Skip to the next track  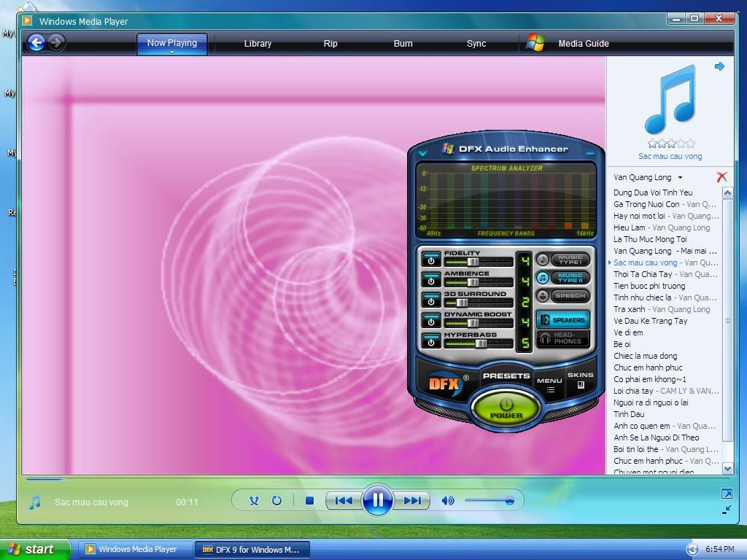pyautogui.click(x=411, y=500)
